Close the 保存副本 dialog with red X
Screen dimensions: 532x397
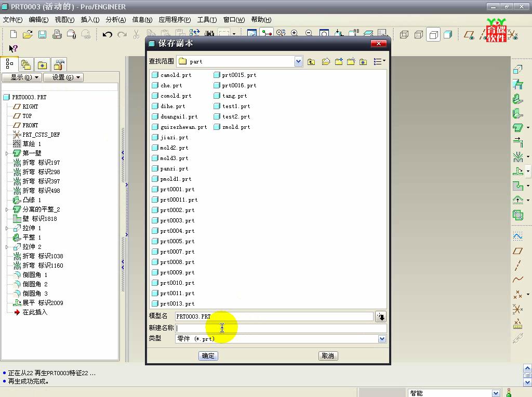click(x=379, y=44)
